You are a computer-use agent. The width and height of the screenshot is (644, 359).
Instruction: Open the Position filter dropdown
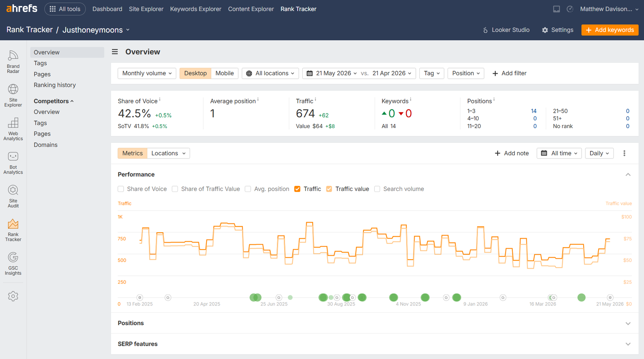tap(466, 73)
